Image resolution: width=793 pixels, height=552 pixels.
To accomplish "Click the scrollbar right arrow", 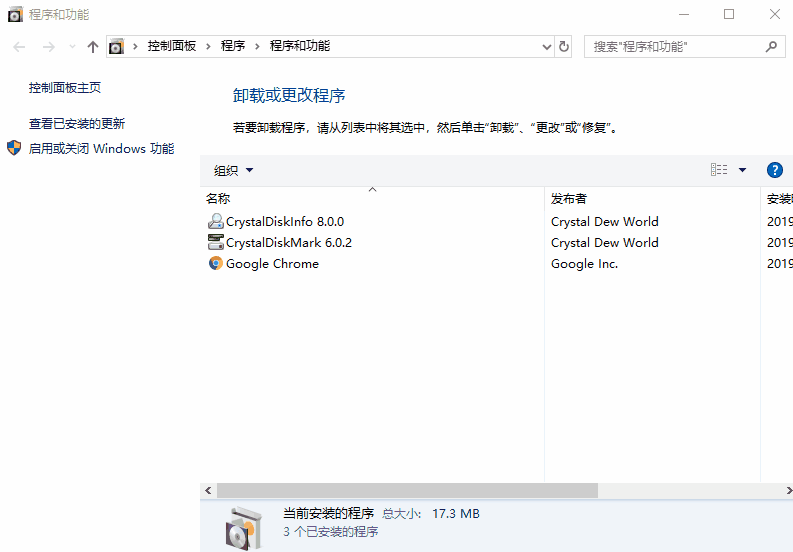I will (x=788, y=490).
